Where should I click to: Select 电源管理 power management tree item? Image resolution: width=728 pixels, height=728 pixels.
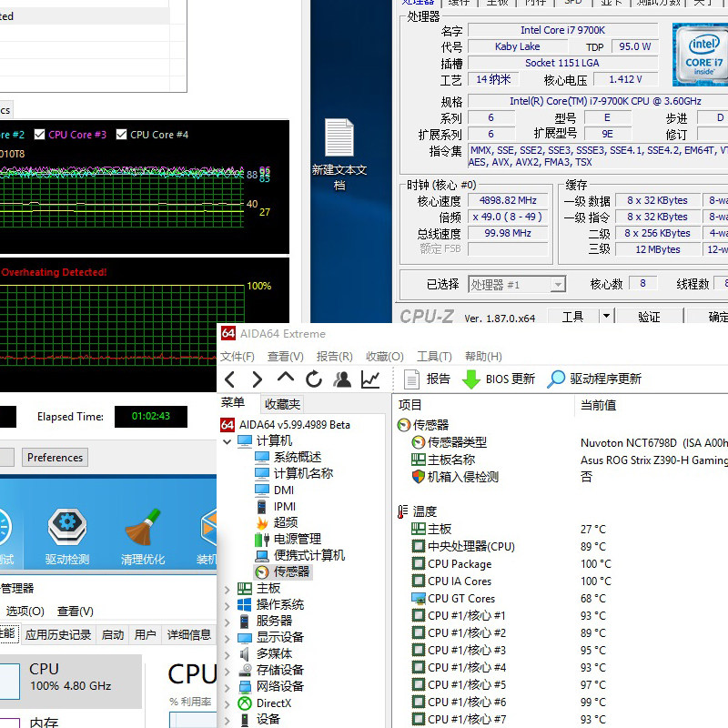tap(288, 539)
